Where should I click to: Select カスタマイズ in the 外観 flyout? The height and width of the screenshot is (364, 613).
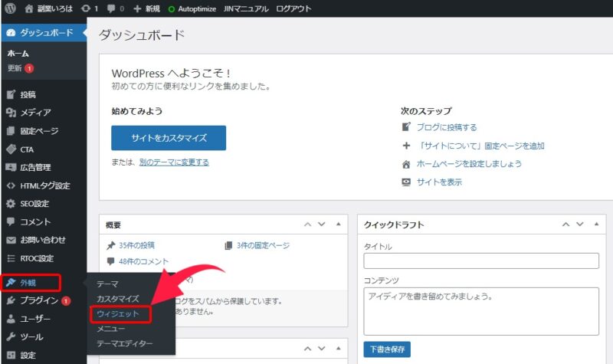click(118, 299)
